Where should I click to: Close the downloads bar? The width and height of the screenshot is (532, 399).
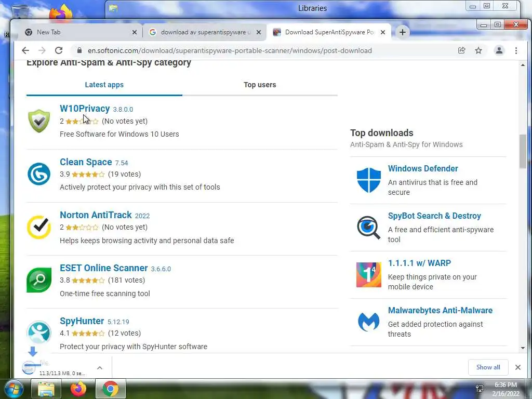(518, 367)
